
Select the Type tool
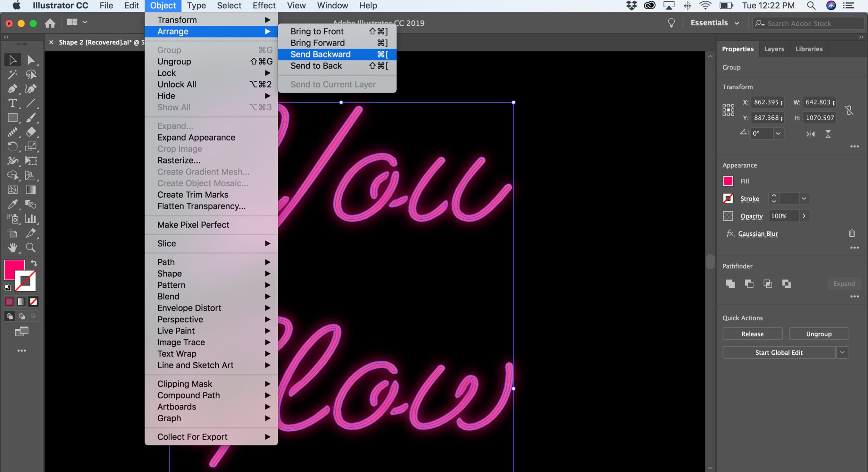click(x=13, y=103)
